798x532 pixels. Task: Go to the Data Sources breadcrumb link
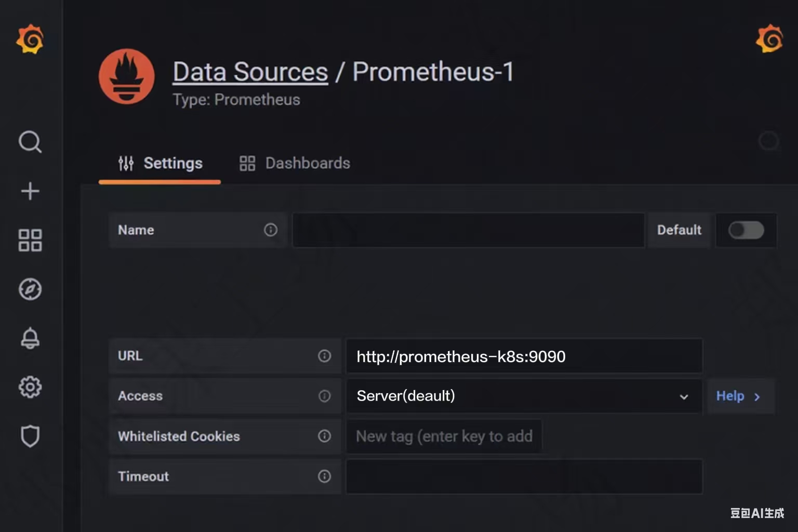click(x=250, y=72)
